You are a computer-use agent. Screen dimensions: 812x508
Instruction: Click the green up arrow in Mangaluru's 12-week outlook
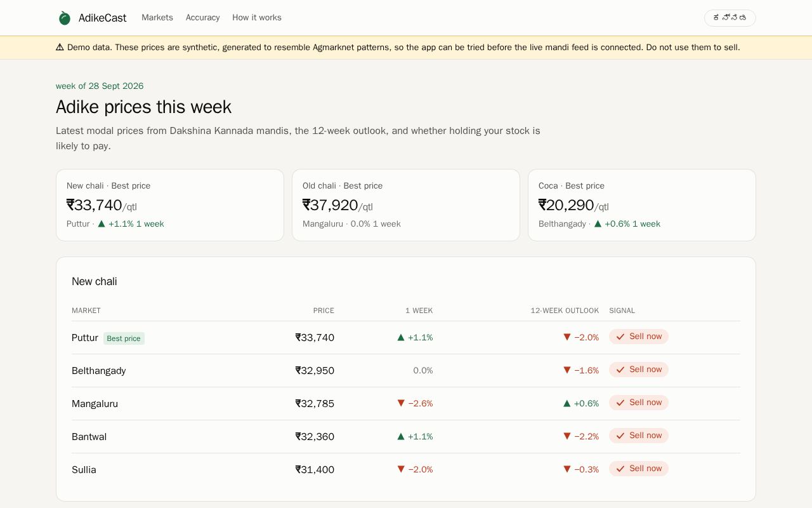pos(567,403)
